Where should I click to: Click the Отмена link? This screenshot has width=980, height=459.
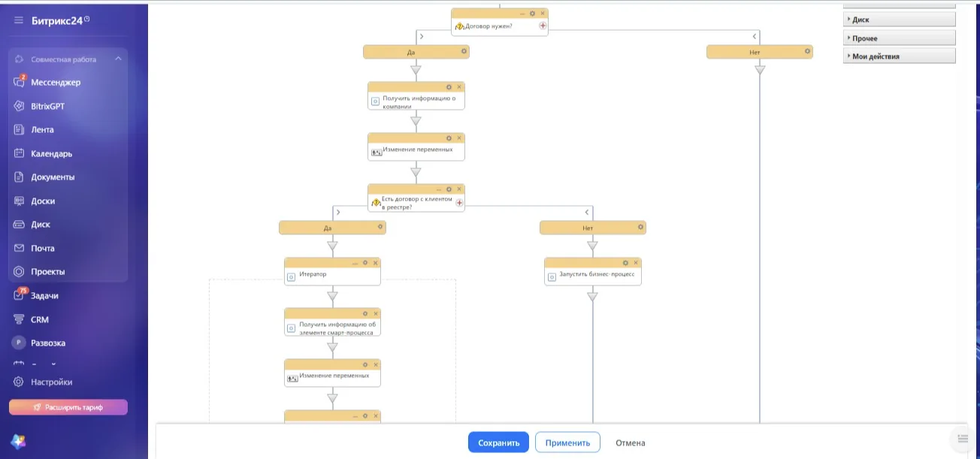pos(630,442)
